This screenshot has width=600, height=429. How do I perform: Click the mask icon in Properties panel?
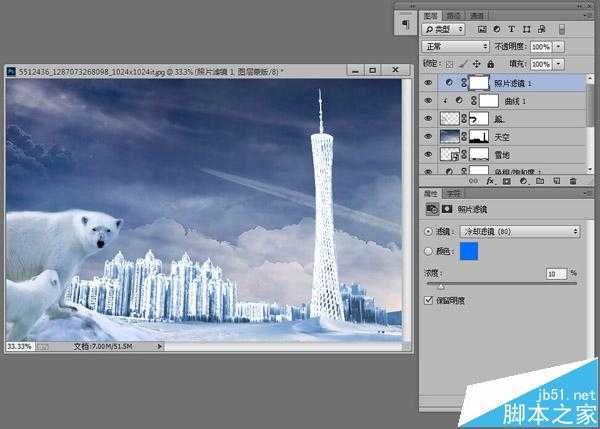(x=447, y=209)
